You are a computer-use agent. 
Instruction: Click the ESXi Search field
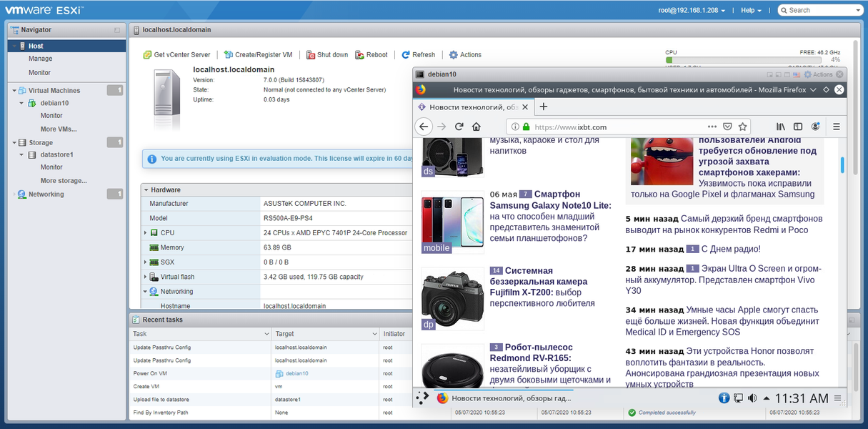[820, 10]
